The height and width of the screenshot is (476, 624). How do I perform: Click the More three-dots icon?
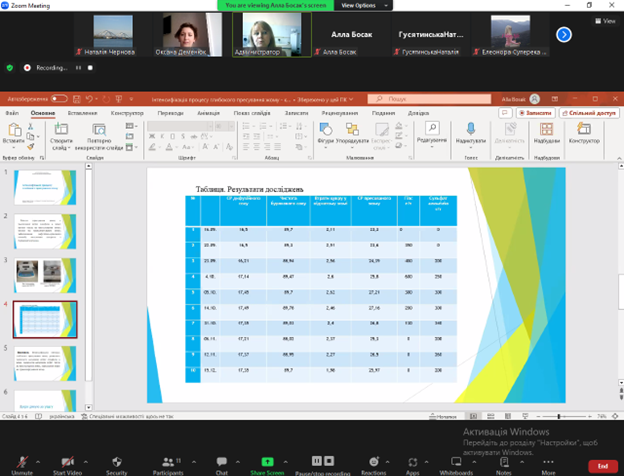click(x=548, y=462)
